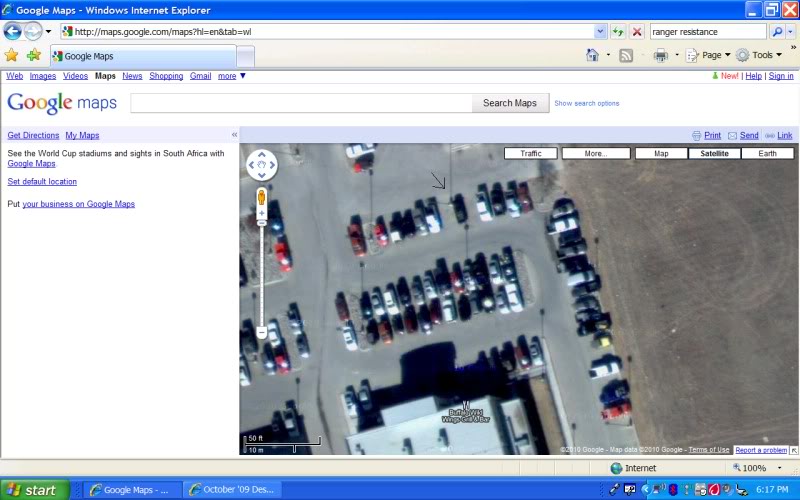This screenshot has height=500, width=800.
Task: Go to the Web link
Action: point(14,76)
